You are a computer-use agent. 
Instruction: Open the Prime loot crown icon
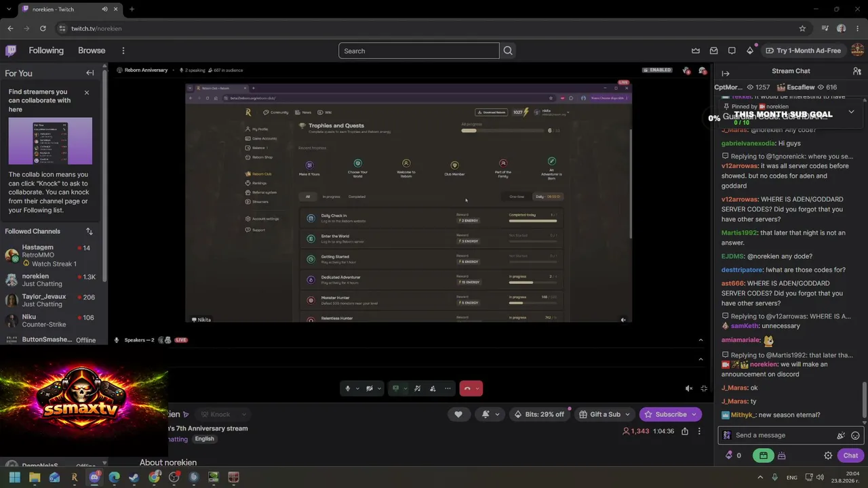[696, 51]
